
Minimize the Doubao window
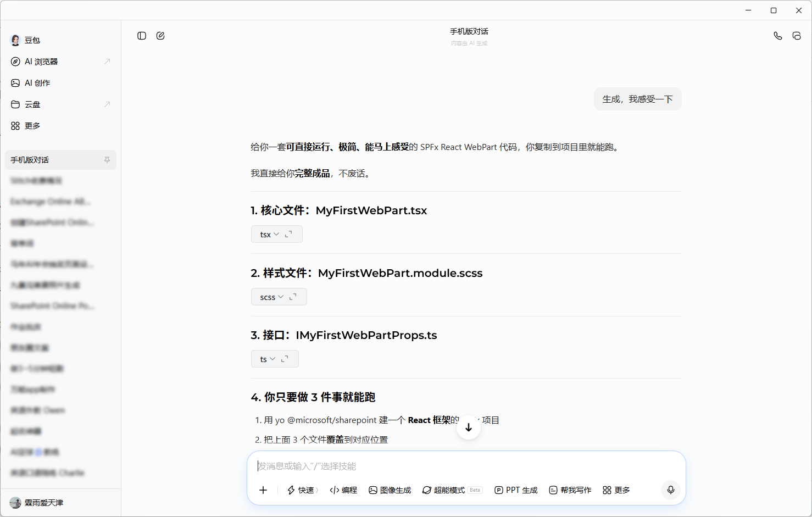pyautogui.click(x=748, y=10)
